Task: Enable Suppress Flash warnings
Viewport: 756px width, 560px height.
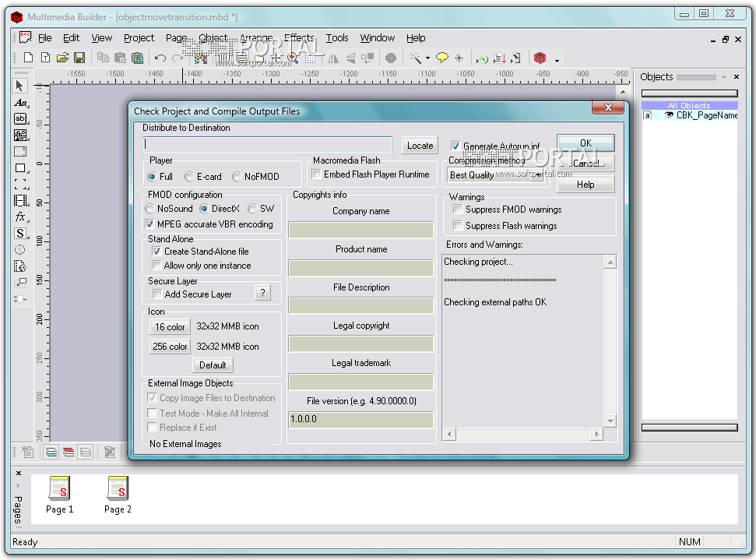Action: (x=458, y=225)
